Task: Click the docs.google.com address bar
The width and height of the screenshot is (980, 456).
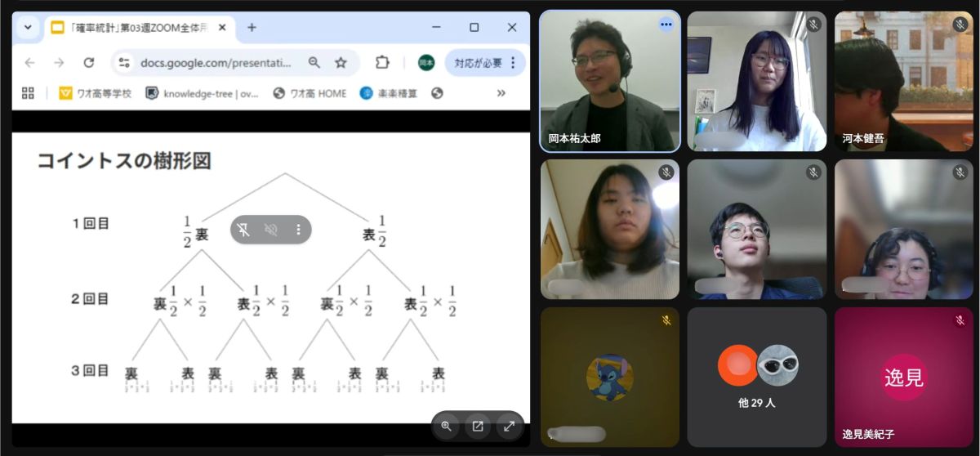Action: pyautogui.click(x=216, y=63)
